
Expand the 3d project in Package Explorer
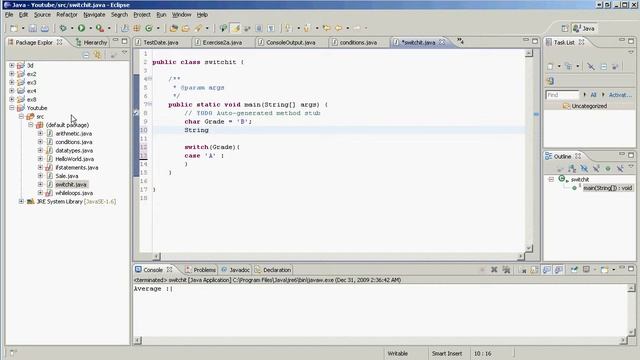coord(12,65)
